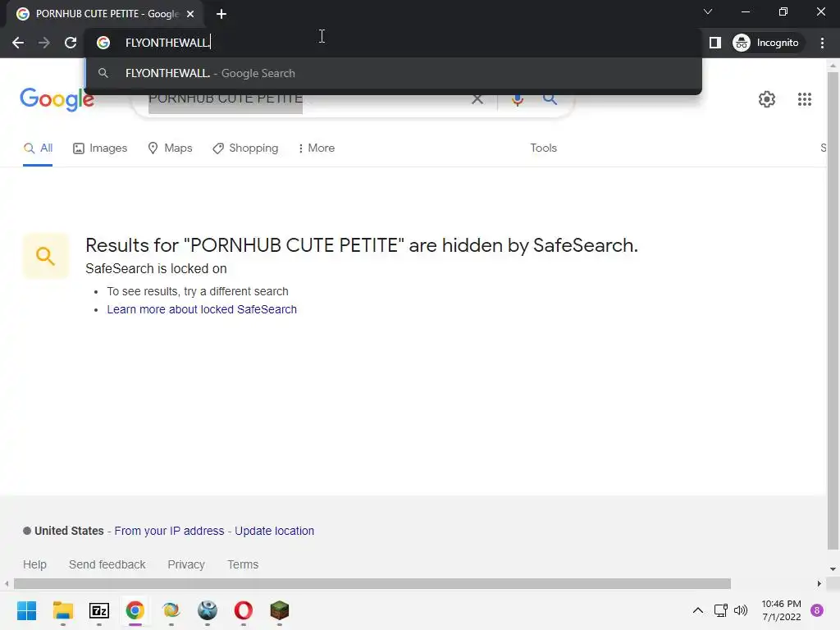Select the Chrome taskbar icon

[x=135, y=610]
